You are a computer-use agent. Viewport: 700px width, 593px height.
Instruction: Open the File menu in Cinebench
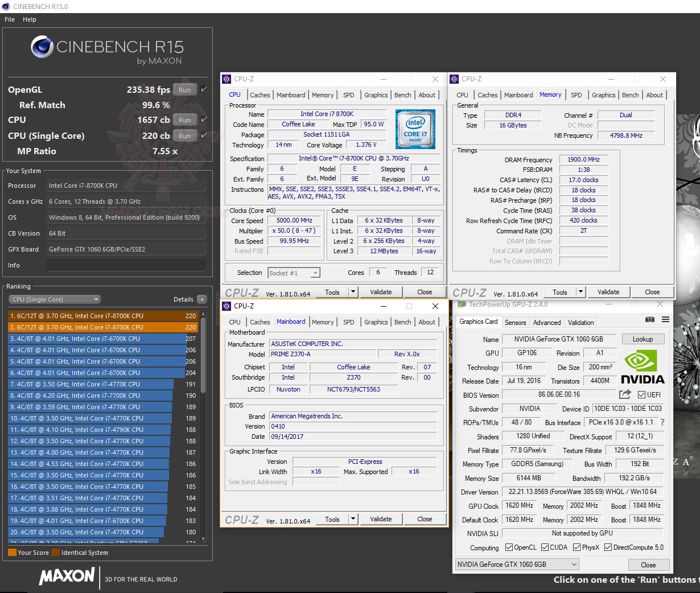click(9, 19)
